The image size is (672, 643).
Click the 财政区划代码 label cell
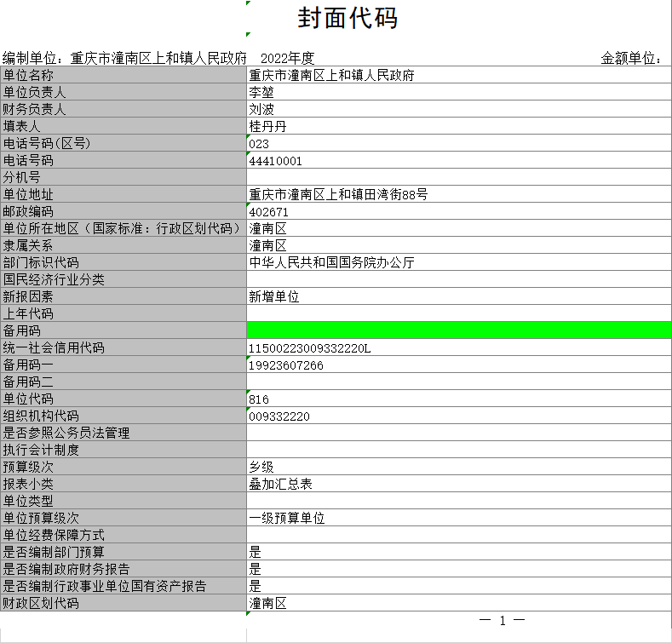123,603
